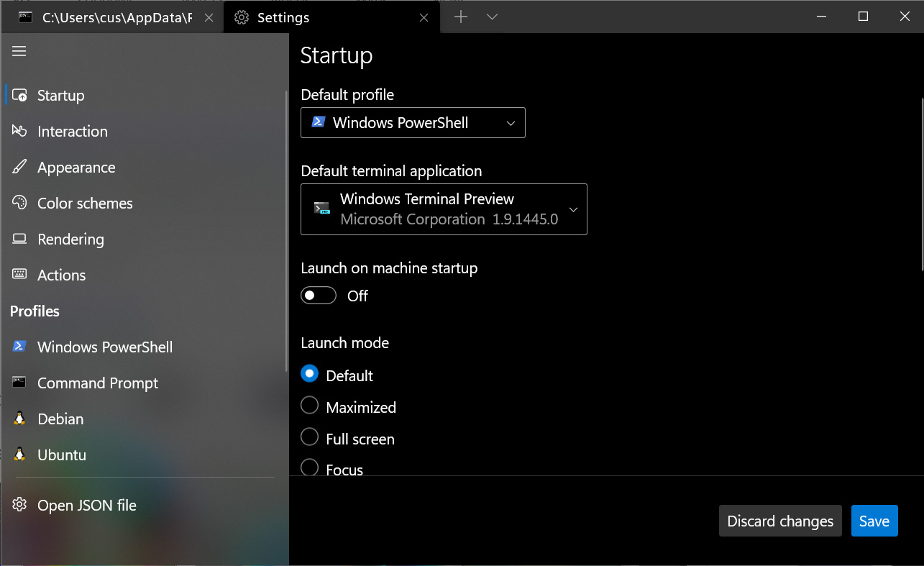924x566 pixels.
Task: Open Interaction settings via its icon
Action: click(20, 131)
